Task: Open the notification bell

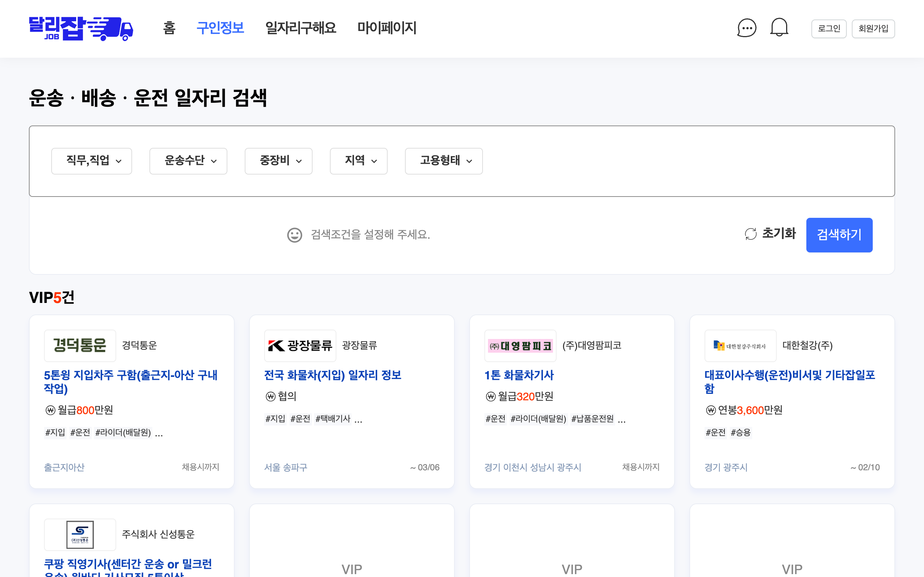Action: [779, 28]
